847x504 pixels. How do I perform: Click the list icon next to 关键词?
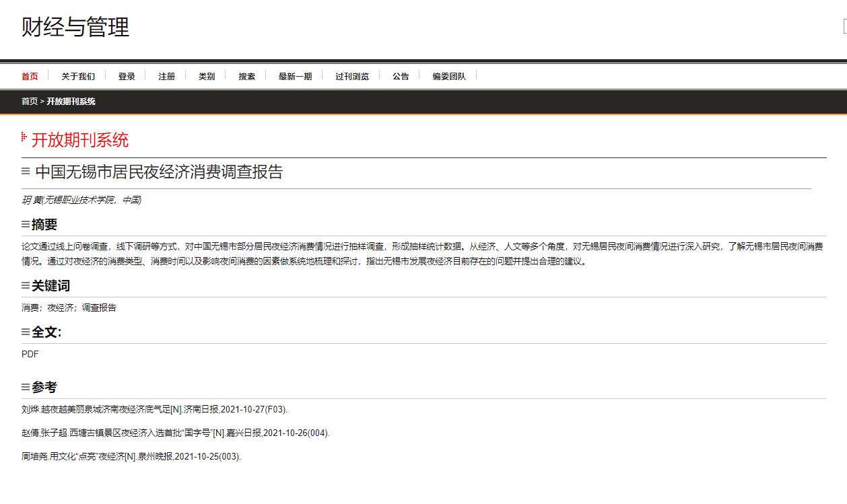point(26,286)
